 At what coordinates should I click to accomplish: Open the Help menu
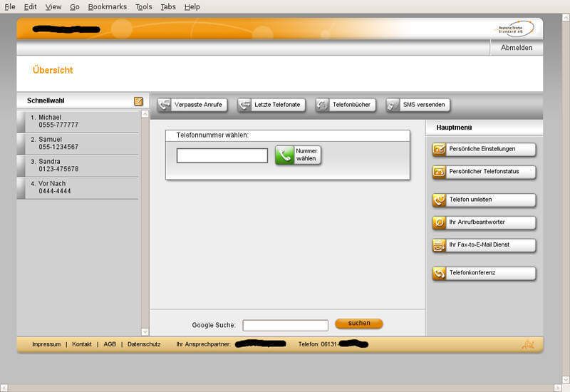click(x=192, y=6)
